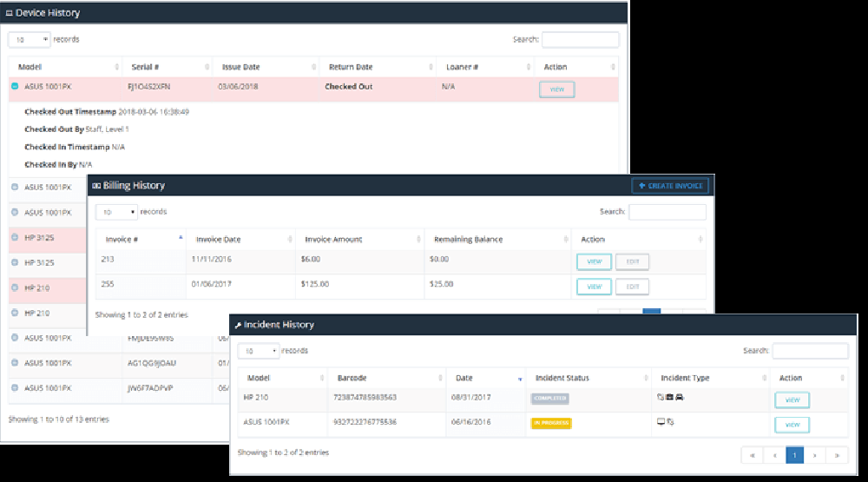
Task: Sort Billing History by Invoice Amount column
Action: [x=360, y=240]
